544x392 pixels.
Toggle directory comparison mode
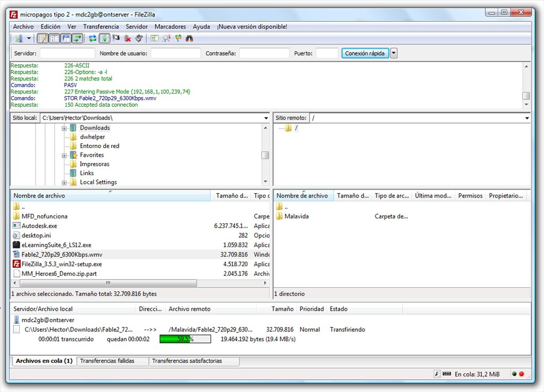(154, 38)
